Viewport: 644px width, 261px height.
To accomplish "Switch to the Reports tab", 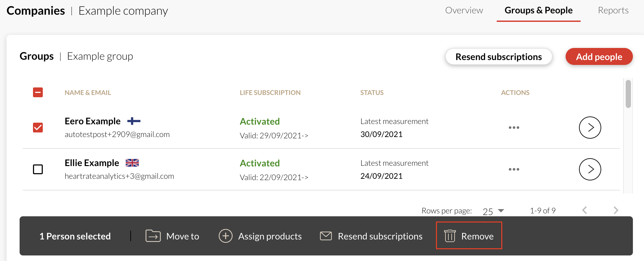I will point(613,10).
